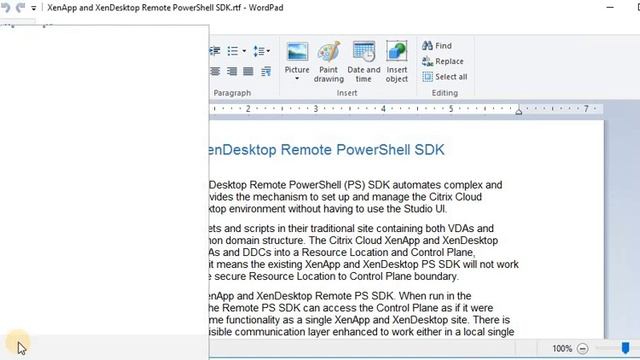Minimize the WordPad window
640x360 pixels.
coord(610,7)
